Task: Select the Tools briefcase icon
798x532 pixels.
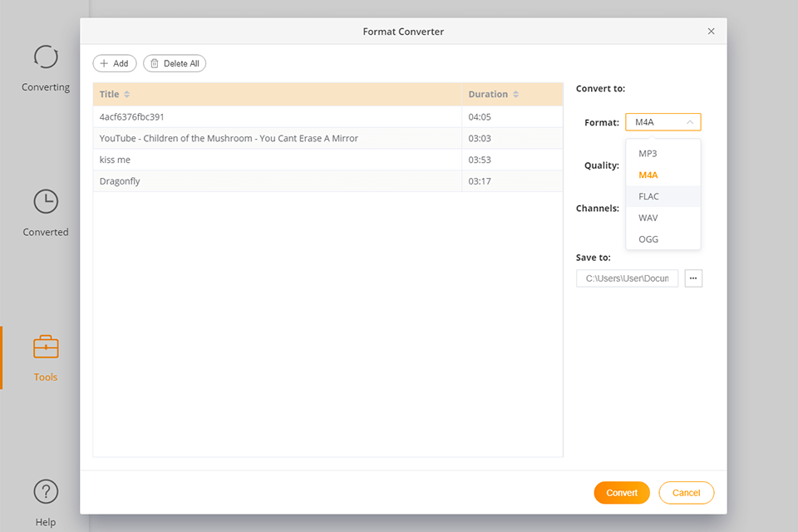Action: click(46, 347)
